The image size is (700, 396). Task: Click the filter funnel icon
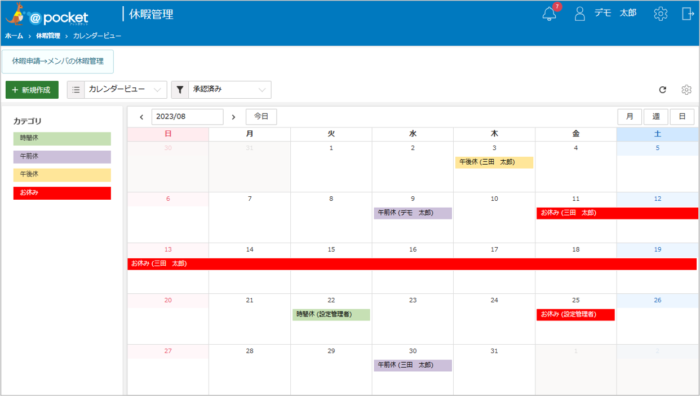pyautogui.click(x=179, y=90)
